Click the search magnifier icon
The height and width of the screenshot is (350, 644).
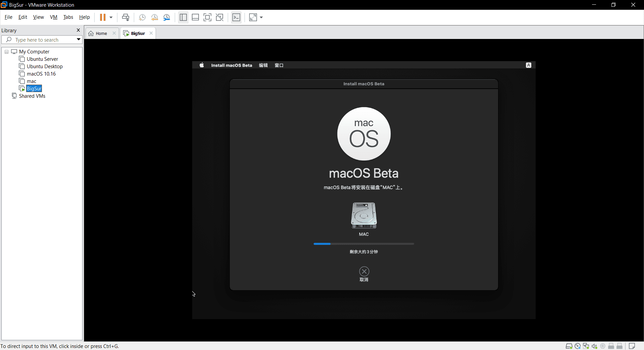(9, 40)
